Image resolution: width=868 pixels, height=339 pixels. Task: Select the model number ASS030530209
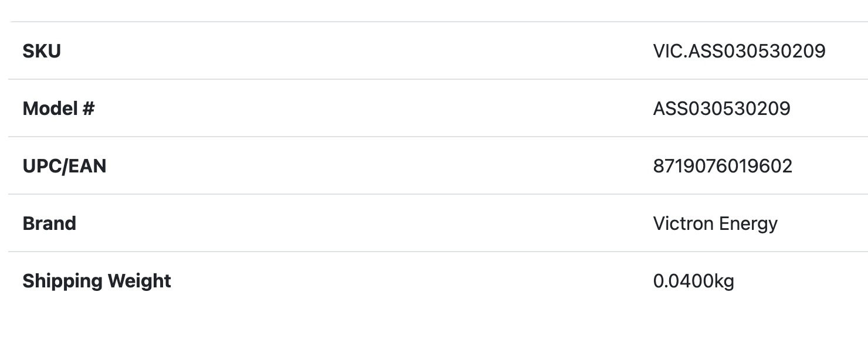click(x=721, y=109)
